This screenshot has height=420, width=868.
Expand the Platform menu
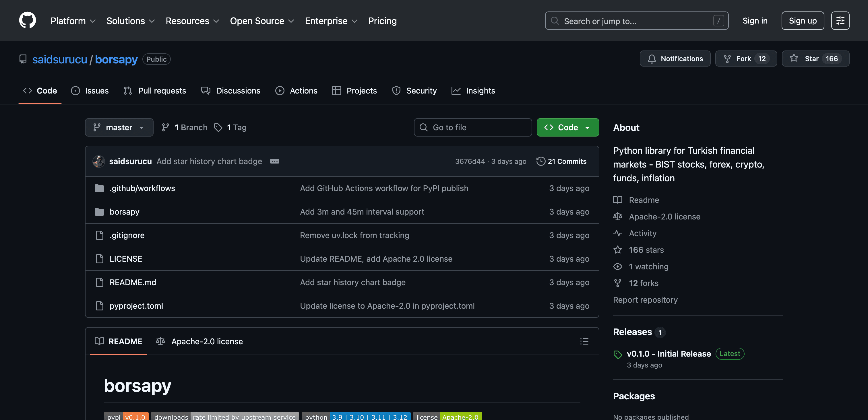(x=73, y=21)
